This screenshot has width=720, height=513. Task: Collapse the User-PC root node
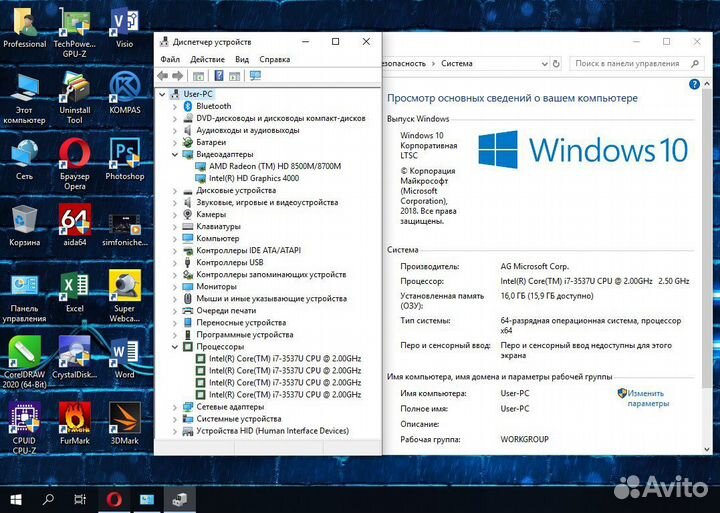coord(162,94)
